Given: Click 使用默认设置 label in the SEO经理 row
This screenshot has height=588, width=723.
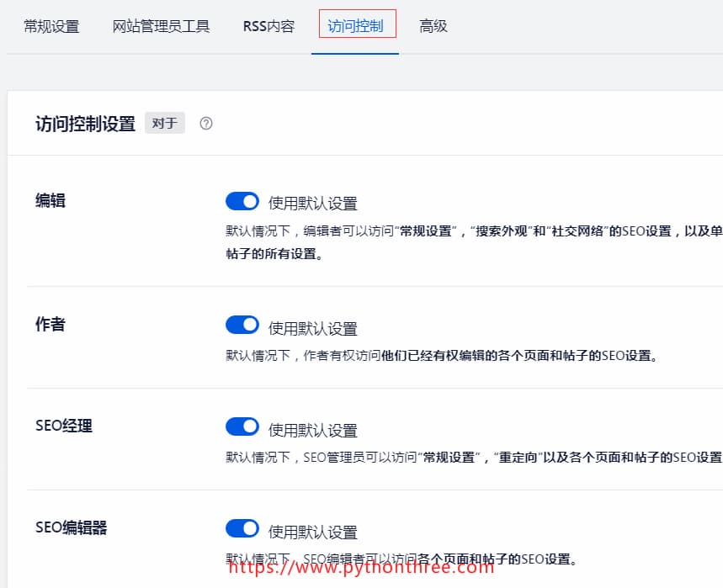Looking at the screenshot, I should pyautogui.click(x=313, y=430).
